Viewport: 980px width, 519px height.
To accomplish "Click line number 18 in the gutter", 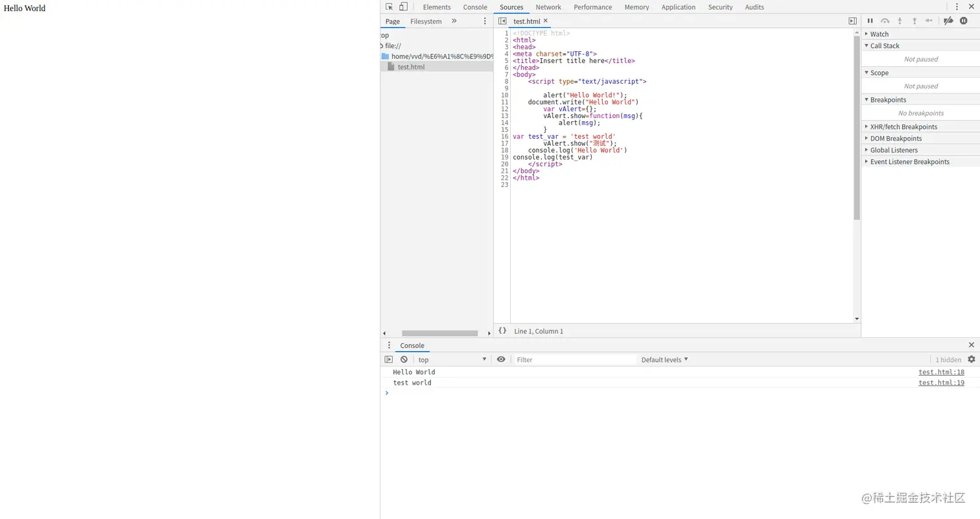I will (x=504, y=151).
